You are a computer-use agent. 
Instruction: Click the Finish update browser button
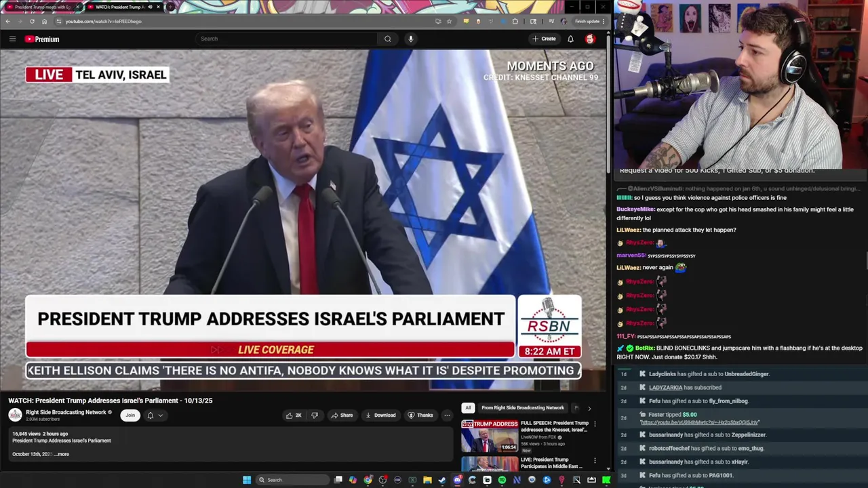click(589, 21)
